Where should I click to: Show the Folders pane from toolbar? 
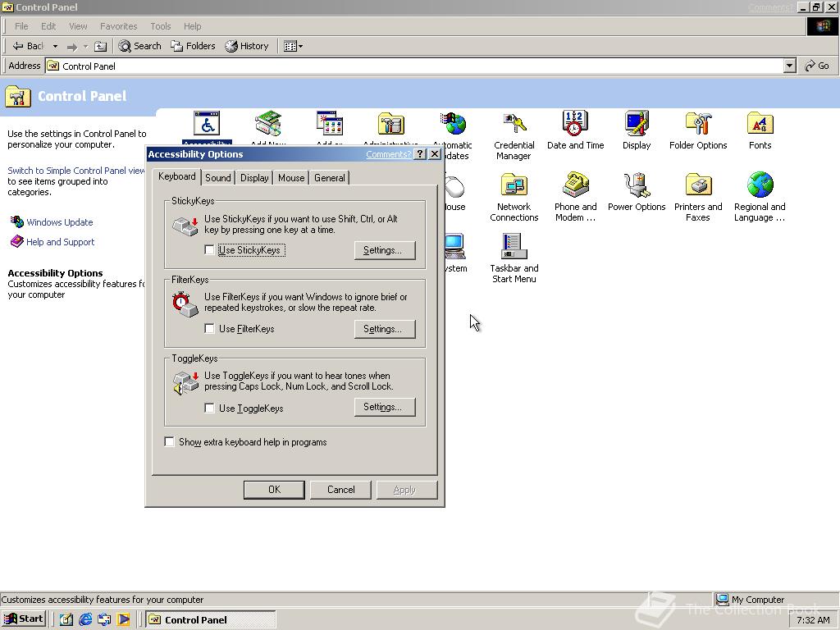click(x=193, y=46)
